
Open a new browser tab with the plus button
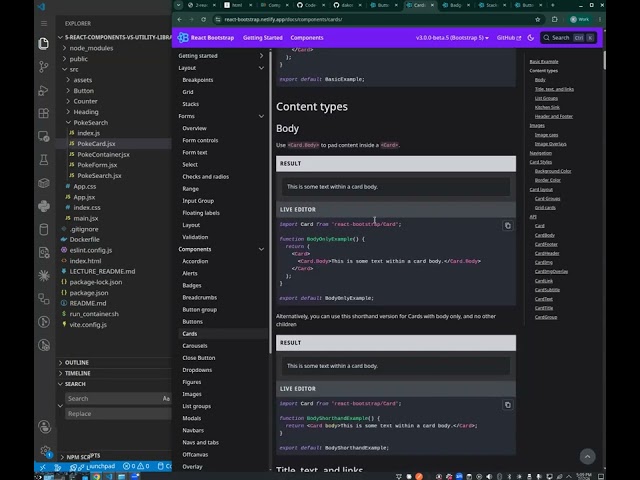click(x=553, y=5)
